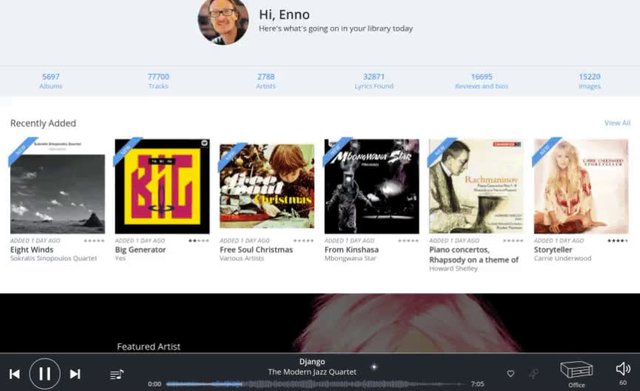640x391 pixels.
Task: Open The Modern Jazz Quartet artist link
Action: (312, 372)
